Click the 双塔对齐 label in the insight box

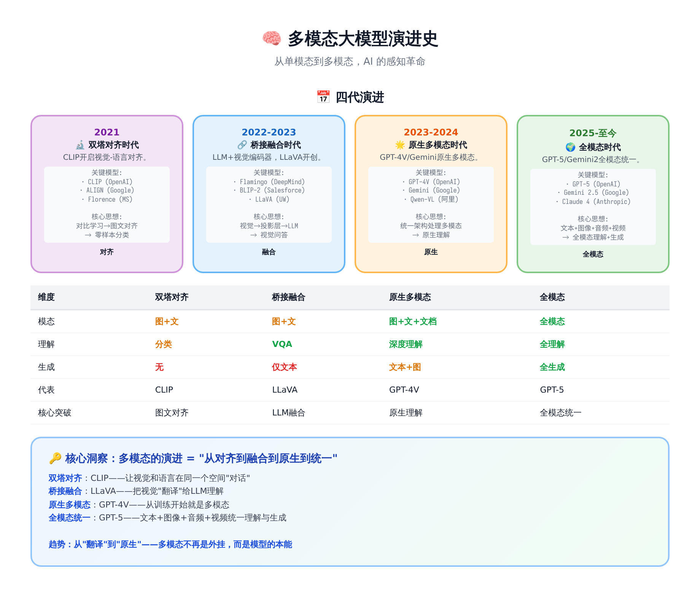[65, 478]
